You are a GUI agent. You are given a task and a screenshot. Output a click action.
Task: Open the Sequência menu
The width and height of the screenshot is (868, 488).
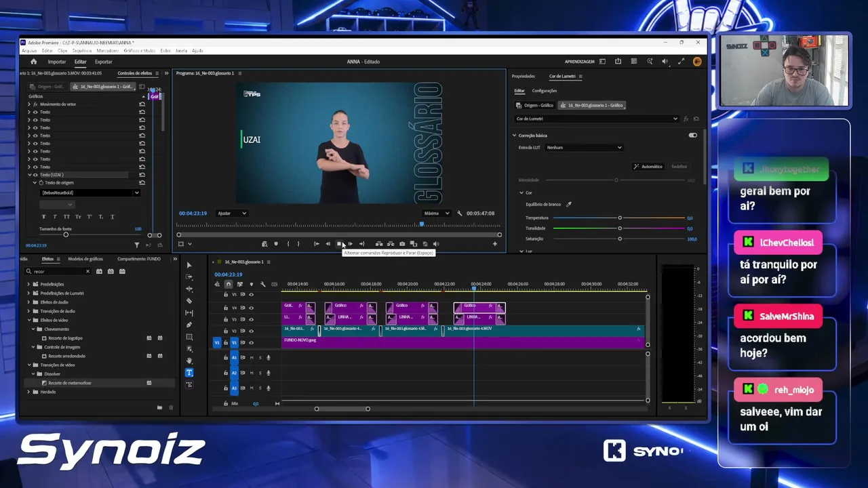pyautogui.click(x=81, y=51)
